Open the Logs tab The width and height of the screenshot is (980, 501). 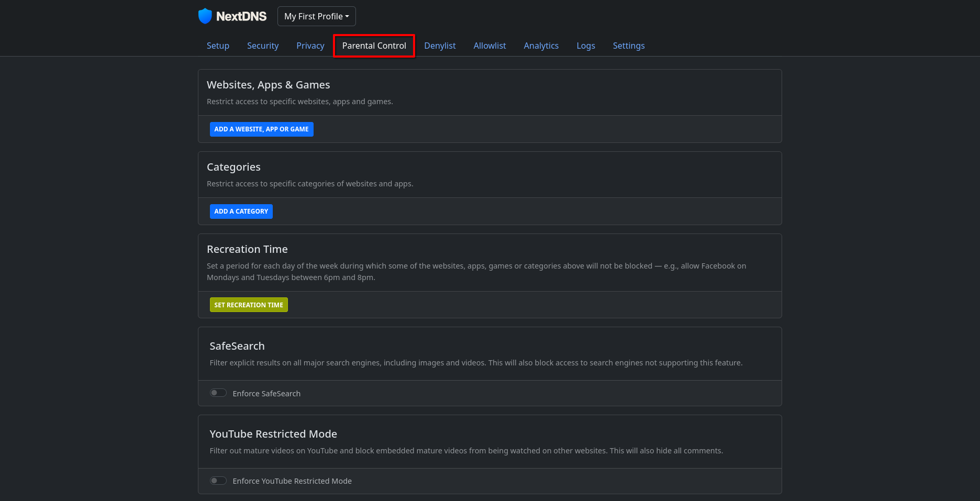[x=586, y=46]
